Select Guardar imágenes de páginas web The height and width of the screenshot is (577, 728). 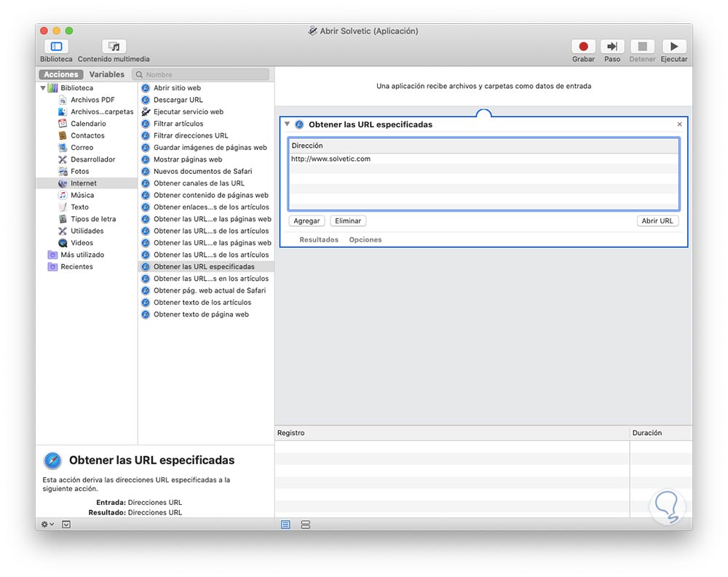[210, 148]
